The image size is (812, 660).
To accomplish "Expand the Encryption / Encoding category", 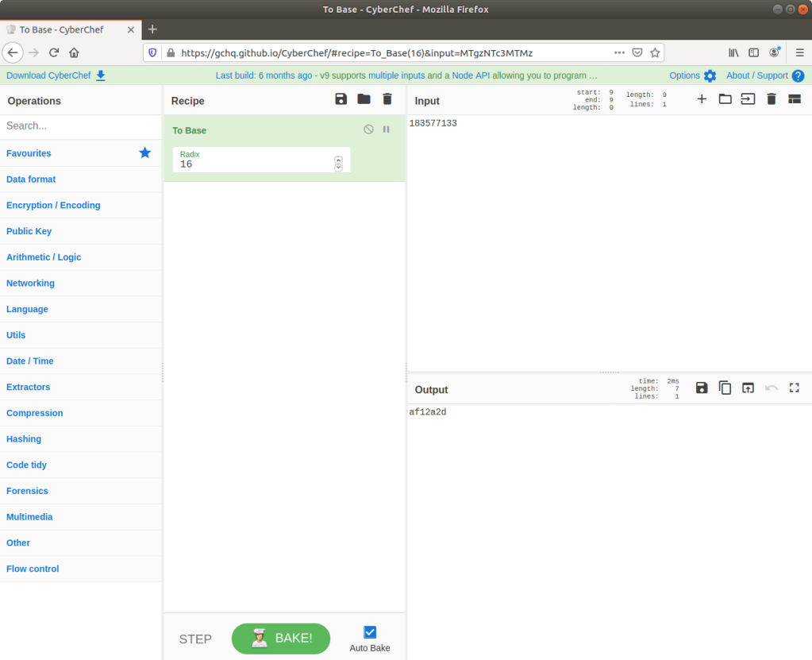I will click(x=53, y=205).
